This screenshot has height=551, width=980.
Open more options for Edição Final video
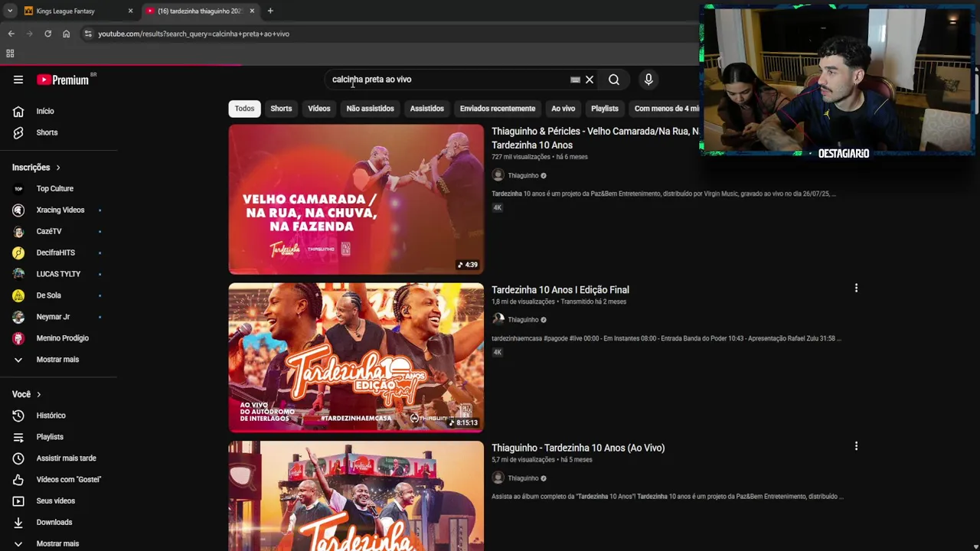pos(856,289)
